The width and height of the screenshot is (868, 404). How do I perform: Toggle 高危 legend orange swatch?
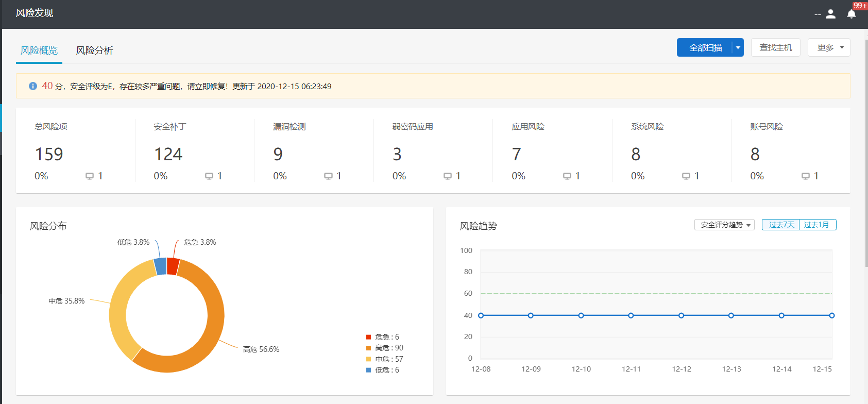368,348
